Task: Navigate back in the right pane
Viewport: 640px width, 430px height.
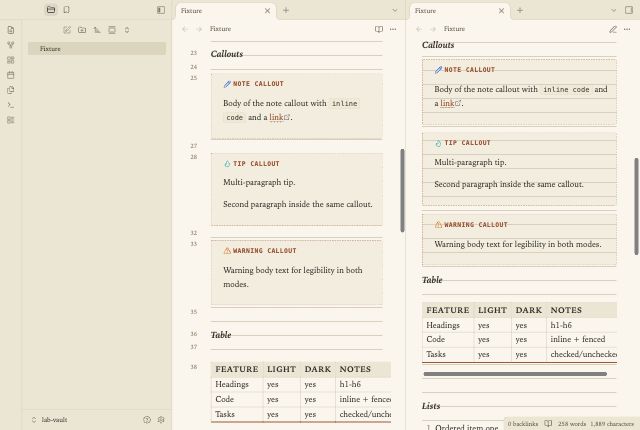Action: [x=419, y=29]
